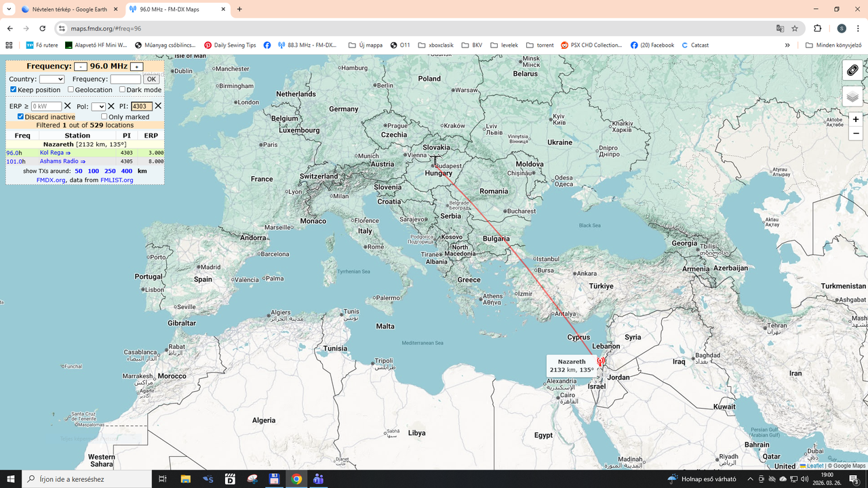Decrease frequency with the minus button

(x=81, y=66)
